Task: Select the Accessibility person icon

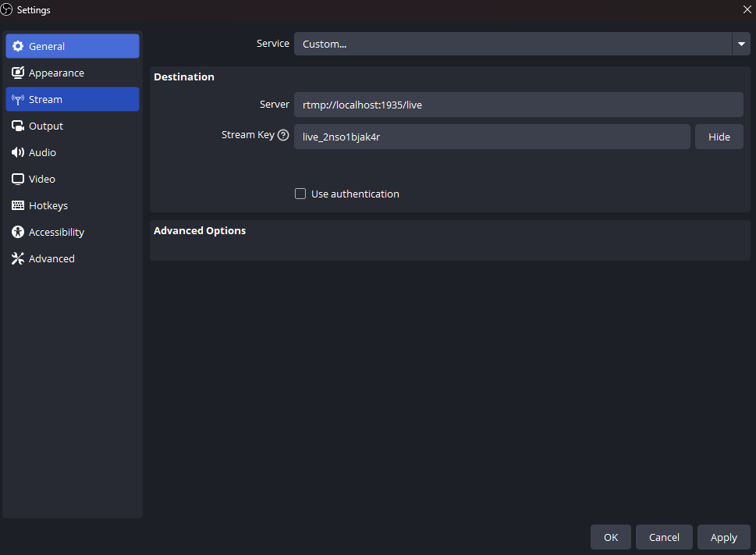Action: point(17,232)
